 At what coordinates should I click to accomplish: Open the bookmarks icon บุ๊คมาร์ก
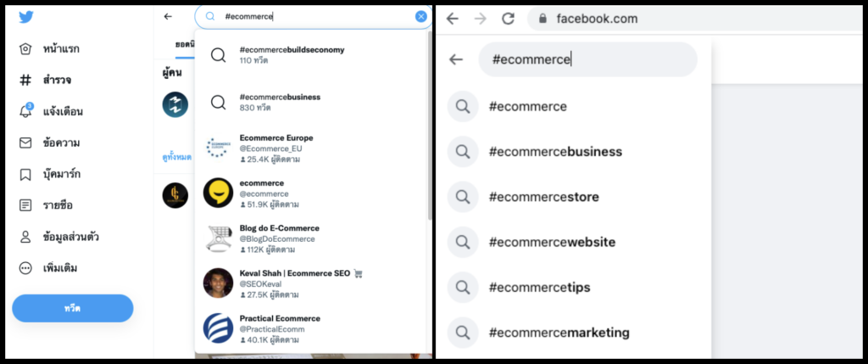(25, 174)
